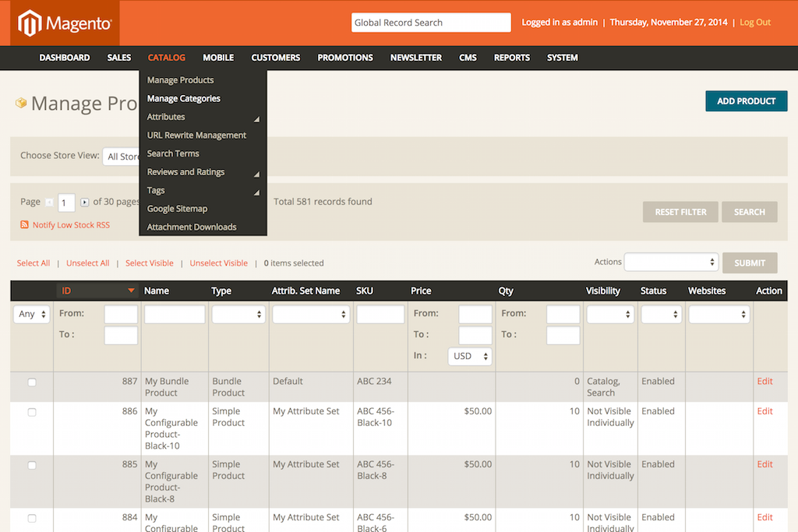Check the box for product 887
The image size is (798, 532).
point(32,382)
